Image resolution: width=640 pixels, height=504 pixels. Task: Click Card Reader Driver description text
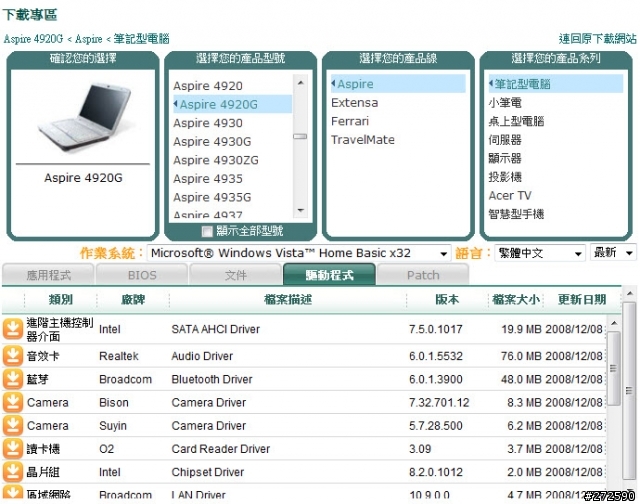click(x=221, y=449)
